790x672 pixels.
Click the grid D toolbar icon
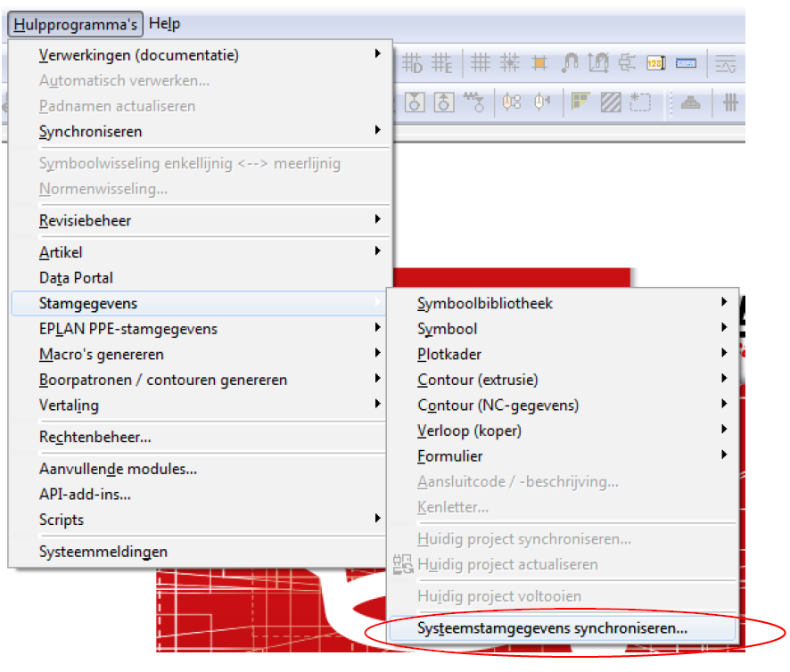click(x=412, y=63)
